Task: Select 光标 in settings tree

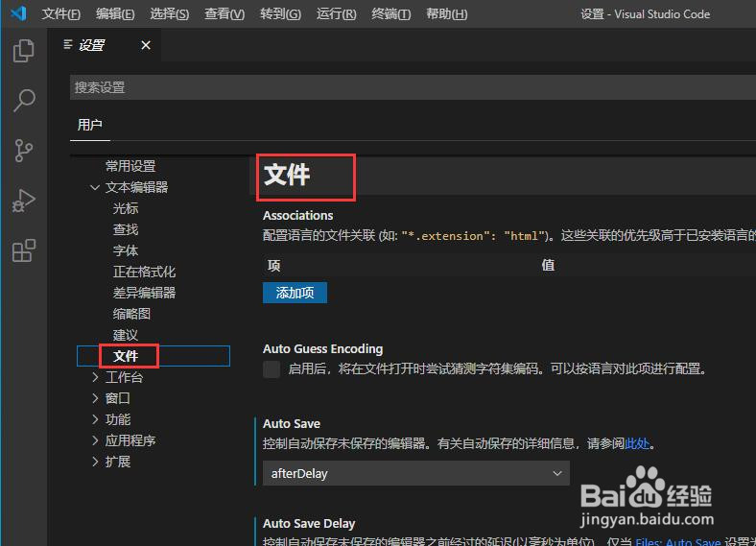Action: [126, 208]
